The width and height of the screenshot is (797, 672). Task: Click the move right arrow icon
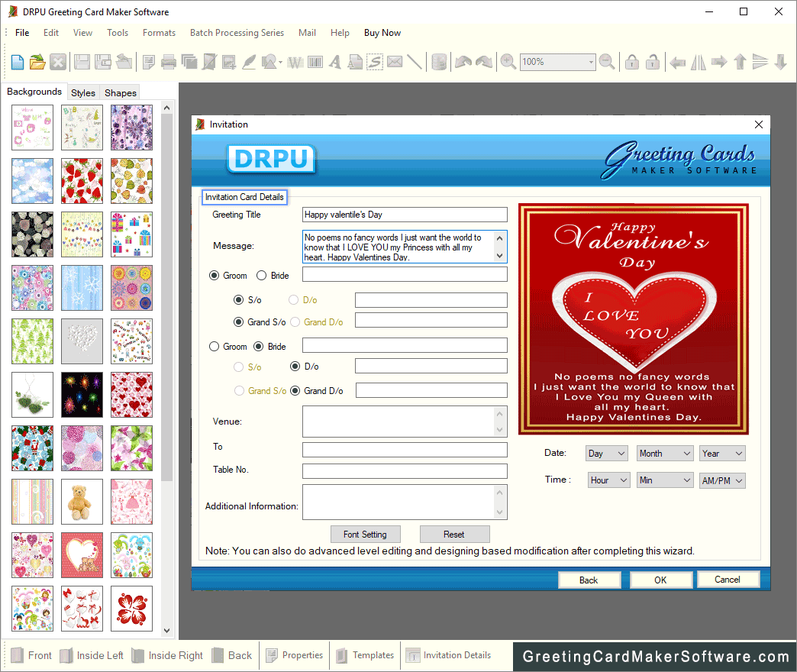719,62
